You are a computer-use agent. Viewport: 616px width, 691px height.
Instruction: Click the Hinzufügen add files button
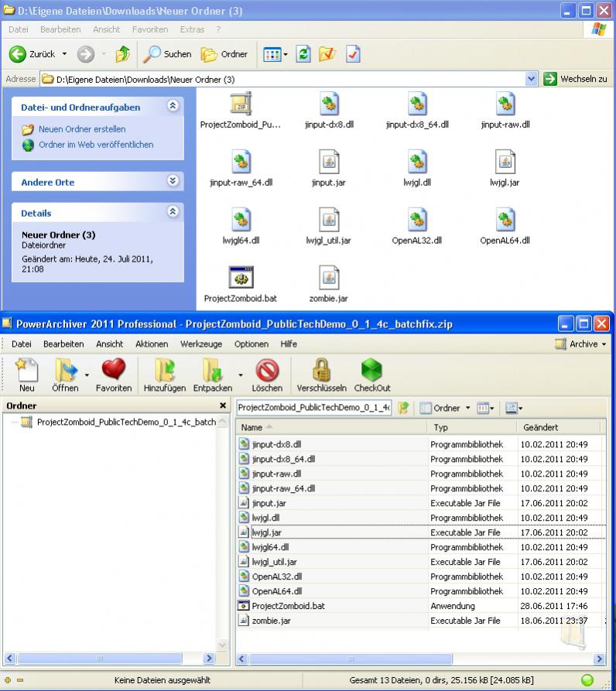(x=164, y=375)
